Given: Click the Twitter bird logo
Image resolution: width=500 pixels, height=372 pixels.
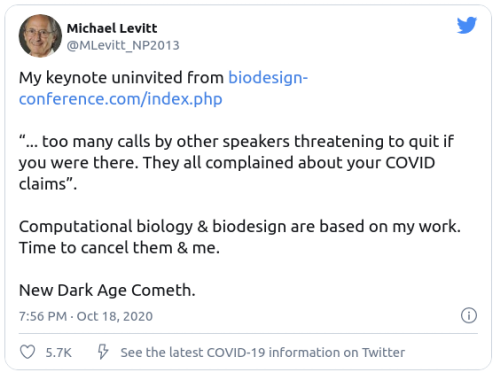Looking at the screenshot, I should (467, 25).
